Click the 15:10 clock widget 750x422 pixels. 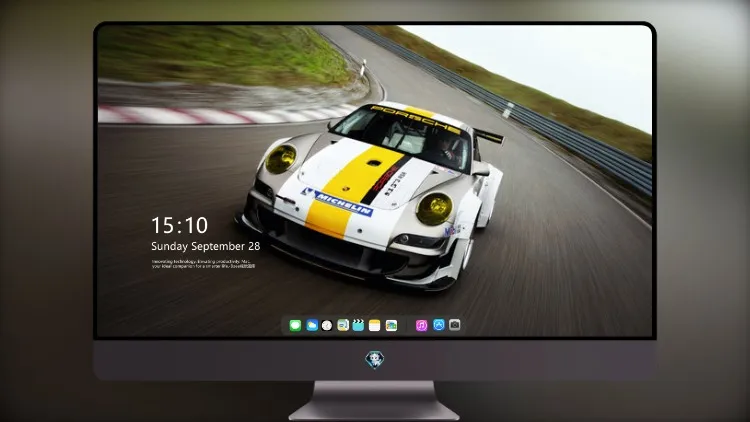tap(179, 225)
